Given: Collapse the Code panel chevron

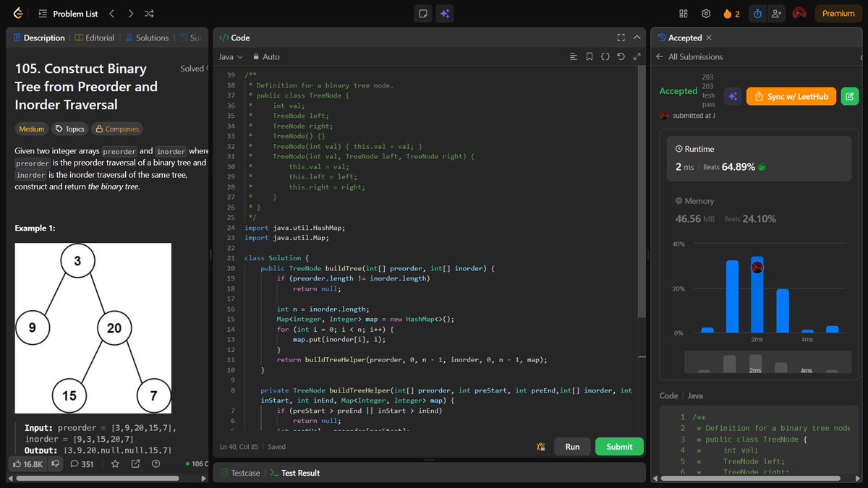Looking at the screenshot, I should tap(637, 38).
